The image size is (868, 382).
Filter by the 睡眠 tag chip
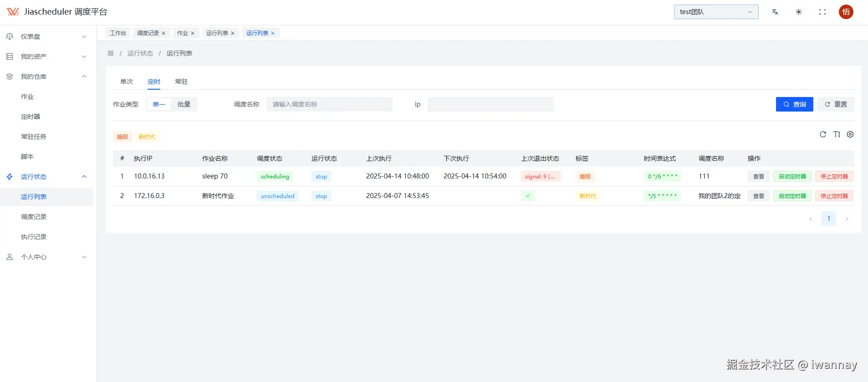tap(123, 137)
